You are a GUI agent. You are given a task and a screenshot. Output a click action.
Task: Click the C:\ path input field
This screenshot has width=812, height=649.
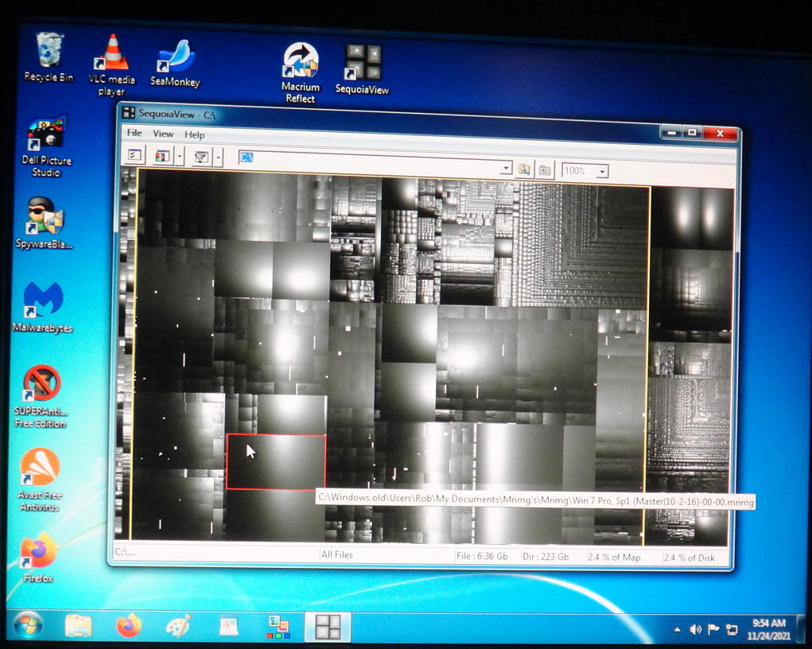375,161
